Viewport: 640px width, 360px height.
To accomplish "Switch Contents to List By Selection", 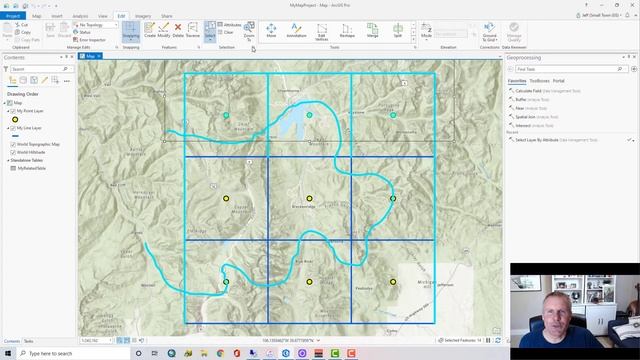I will click(34, 80).
